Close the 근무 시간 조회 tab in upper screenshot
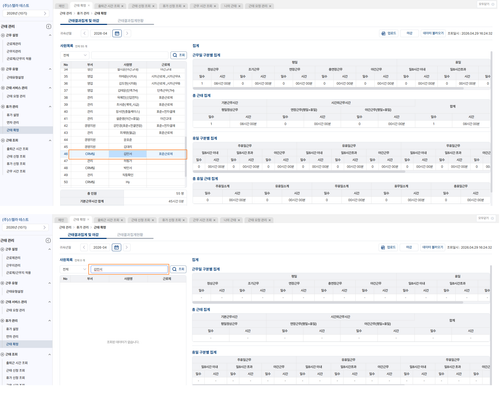This screenshot has width=500, height=402. pos(215,6)
